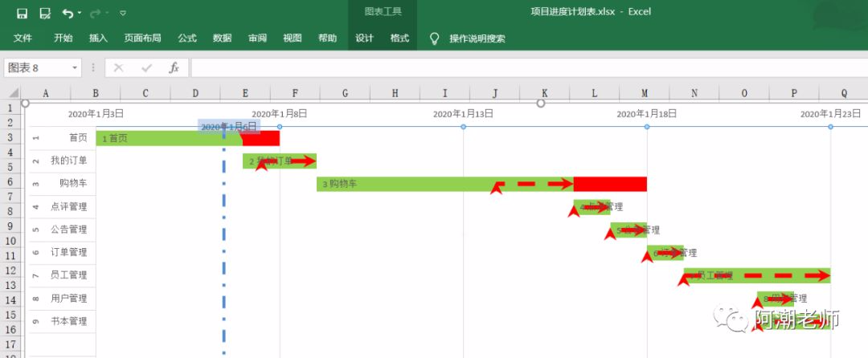Click the lightbulb Tell Me icon
Viewport: 868px width, 358px height.
pos(435,38)
